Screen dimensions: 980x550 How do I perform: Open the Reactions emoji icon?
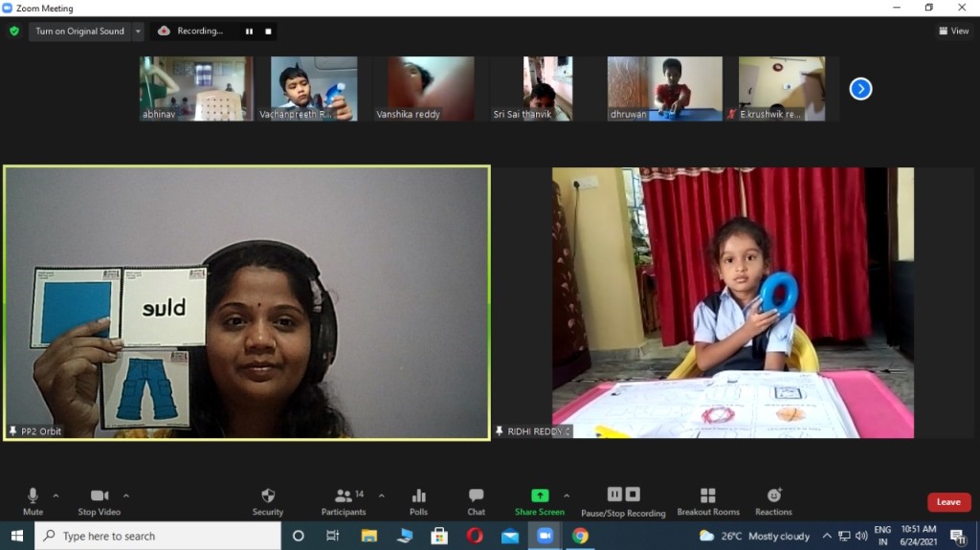click(x=773, y=495)
